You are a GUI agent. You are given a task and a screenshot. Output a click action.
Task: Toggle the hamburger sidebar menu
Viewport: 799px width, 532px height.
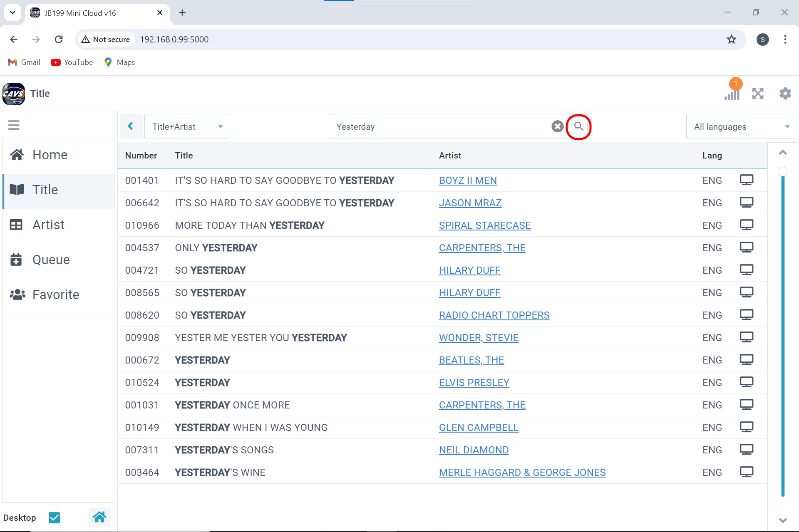click(x=14, y=125)
